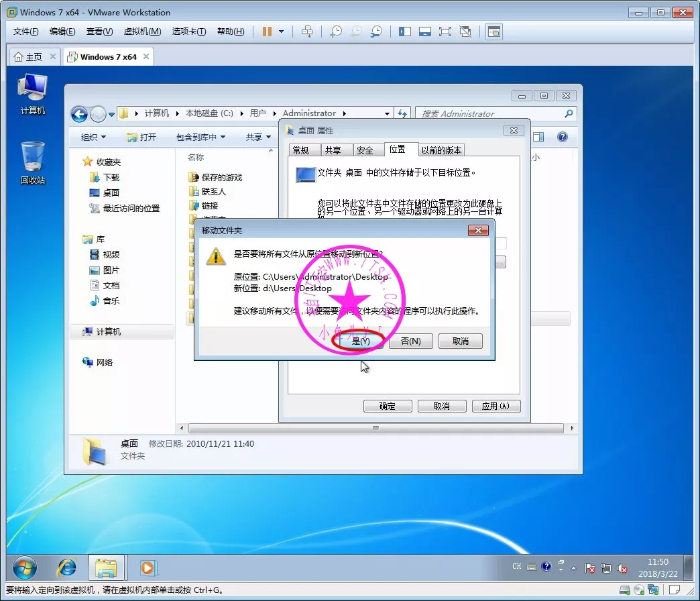The height and width of the screenshot is (601, 700).
Task: Open Internet Explorer from the guest taskbar
Action: [x=66, y=568]
